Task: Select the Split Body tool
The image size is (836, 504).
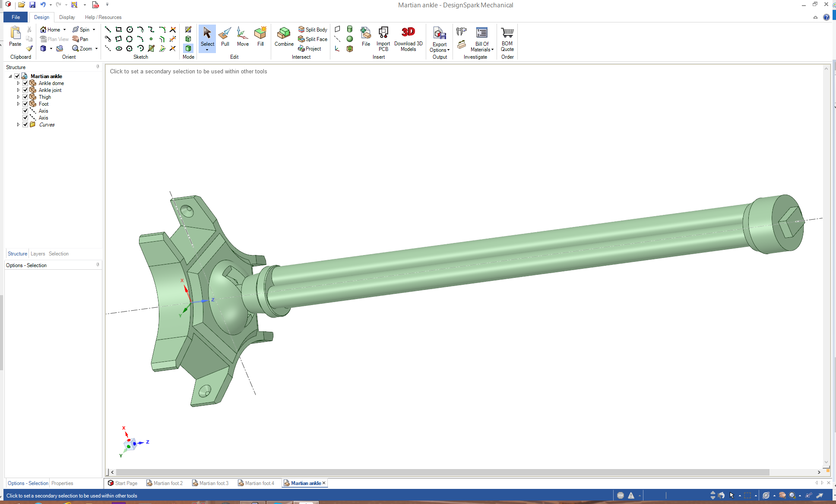Action: (313, 29)
